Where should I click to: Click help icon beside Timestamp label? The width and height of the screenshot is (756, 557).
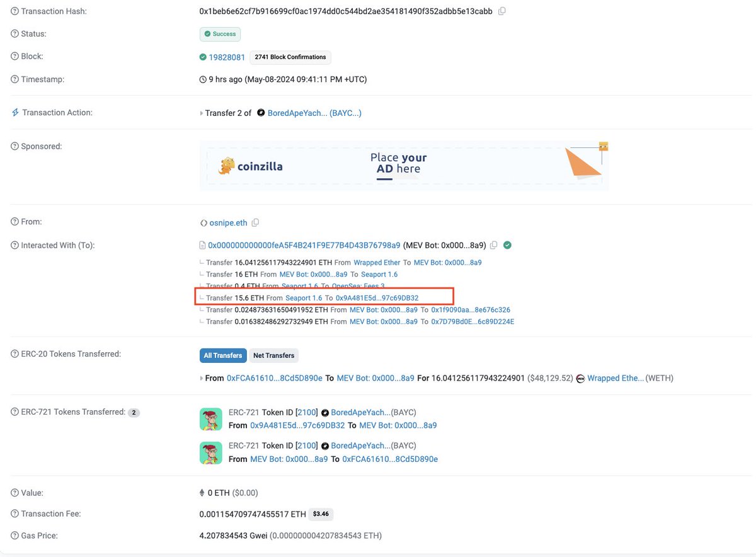[x=15, y=79]
